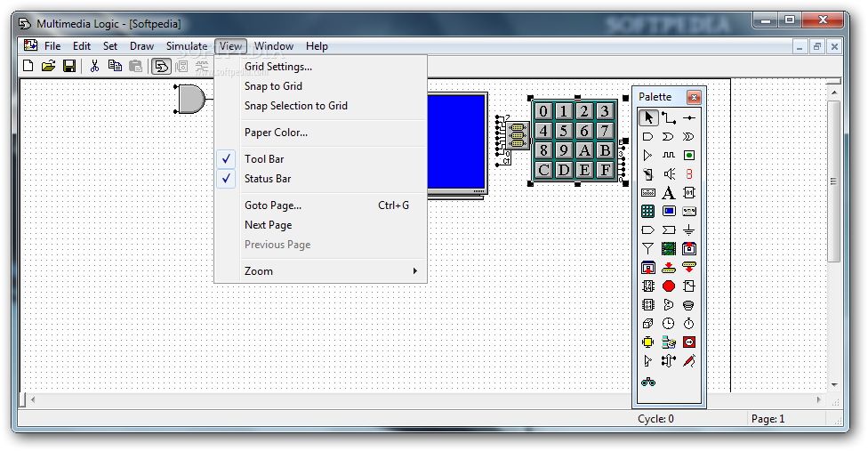Image resolution: width=868 pixels, height=451 pixels.
Task: Open the Edit menu
Action: pos(82,46)
